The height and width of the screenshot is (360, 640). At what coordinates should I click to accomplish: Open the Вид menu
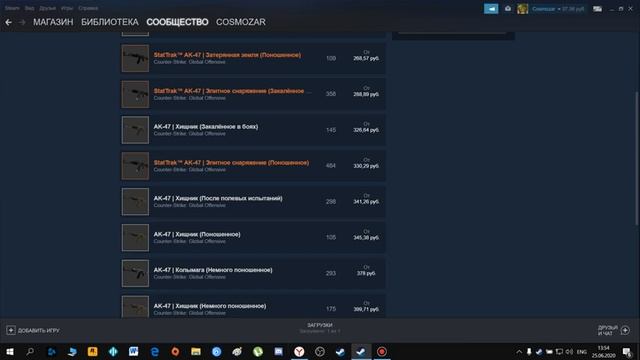(x=29, y=8)
